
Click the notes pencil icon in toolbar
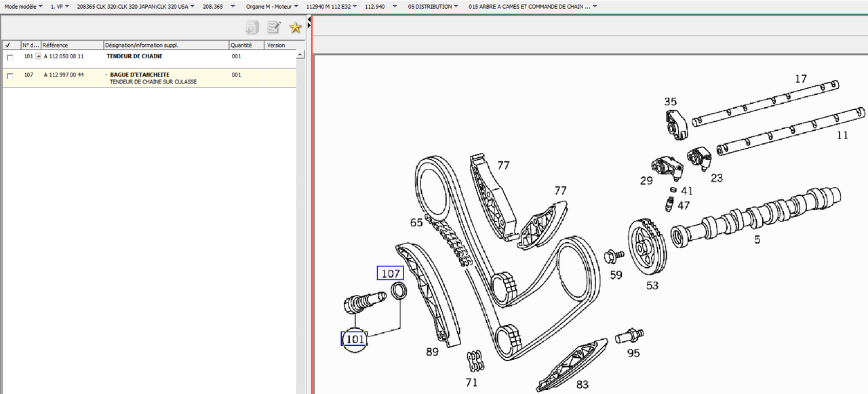coord(274,27)
